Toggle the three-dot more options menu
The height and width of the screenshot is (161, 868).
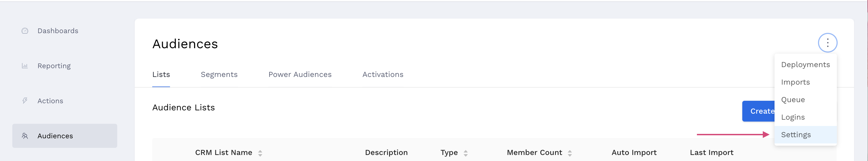827,43
